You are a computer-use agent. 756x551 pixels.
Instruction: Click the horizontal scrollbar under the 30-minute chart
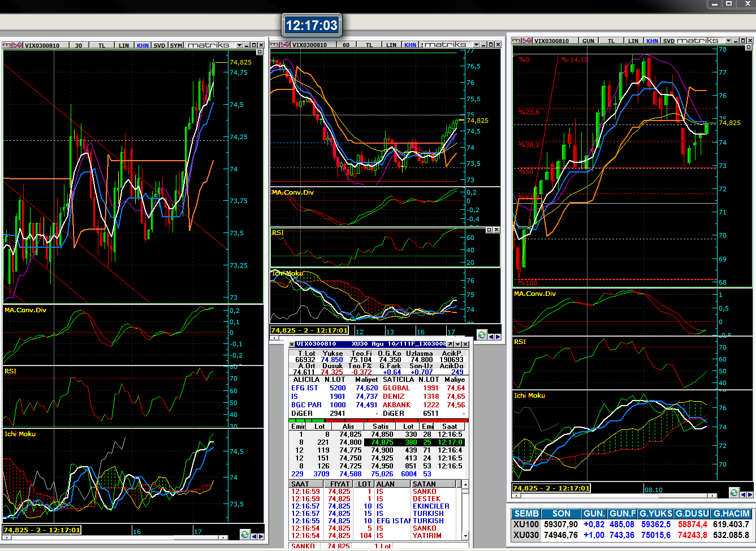click(113, 537)
